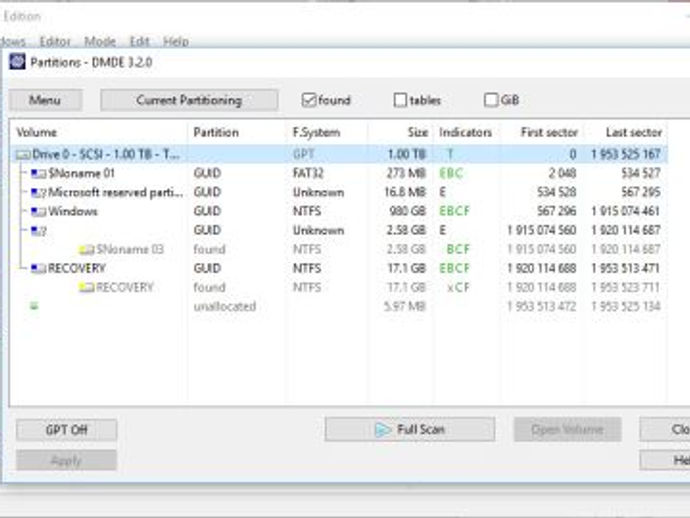Viewport: 690px width, 518px height.
Task: Toggle the 'found' checkbox
Action: [309, 100]
